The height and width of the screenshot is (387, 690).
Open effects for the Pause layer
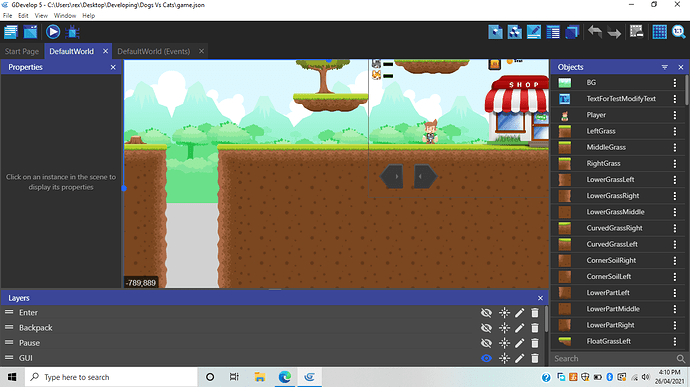504,343
